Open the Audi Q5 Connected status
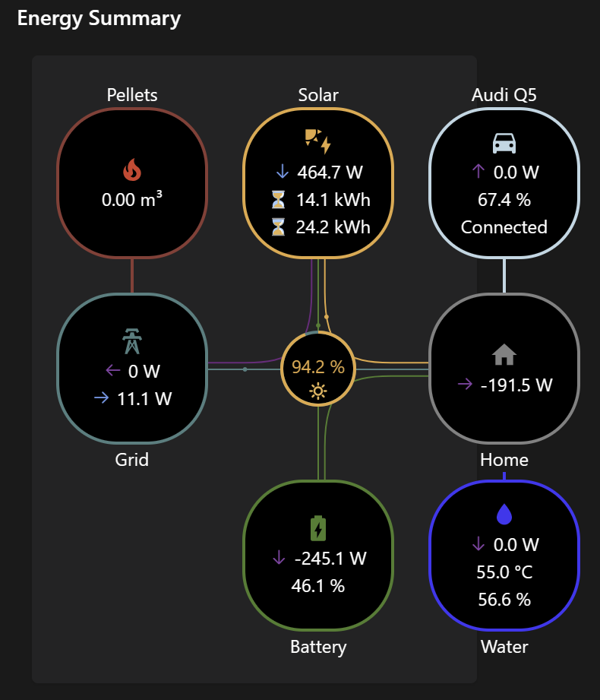Image resolution: width=600 pixels, height=700 pixels. tap(504, 227)
